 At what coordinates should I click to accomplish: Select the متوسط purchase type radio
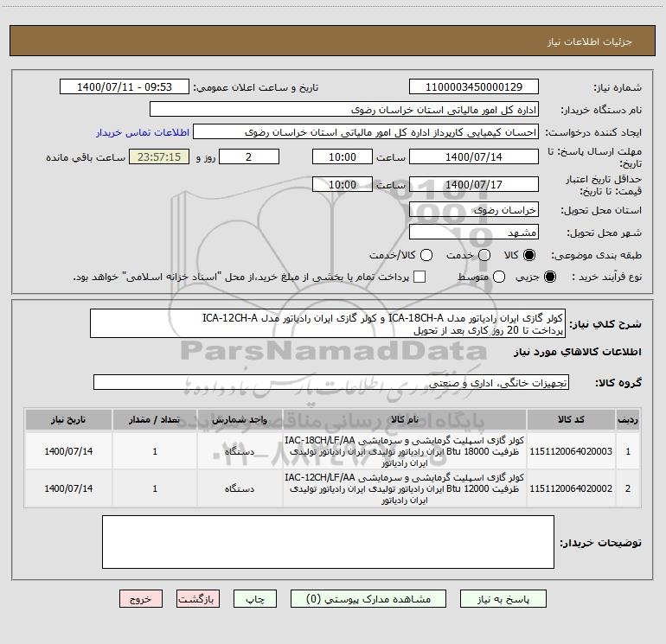[x=499, y=277]
